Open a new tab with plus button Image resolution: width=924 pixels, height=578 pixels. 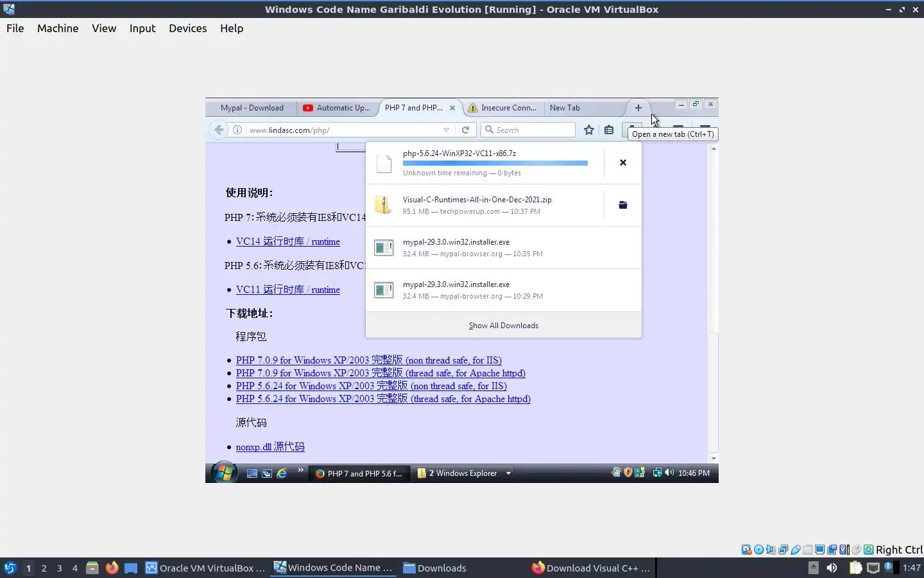pos(638,108)
